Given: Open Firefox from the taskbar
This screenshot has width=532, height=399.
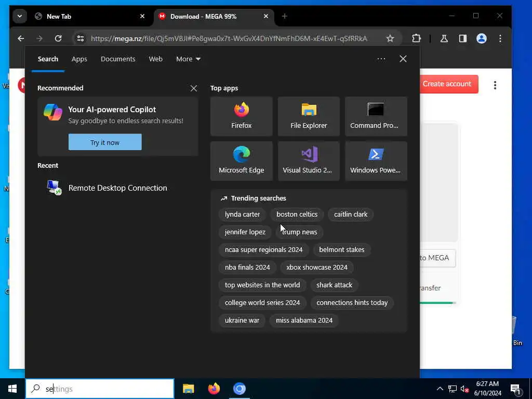Looking at the screenshot, I should [x=214, y=389].
